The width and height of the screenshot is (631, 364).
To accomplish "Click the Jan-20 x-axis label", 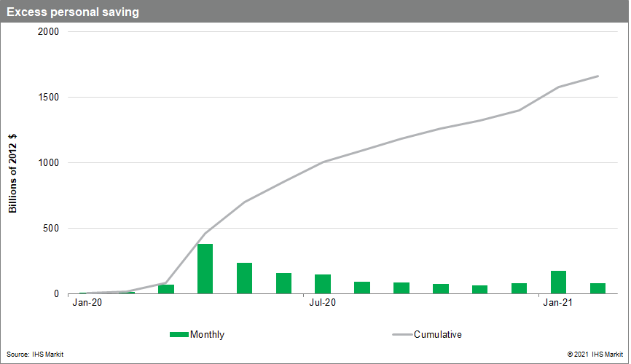I will [87, 301].
